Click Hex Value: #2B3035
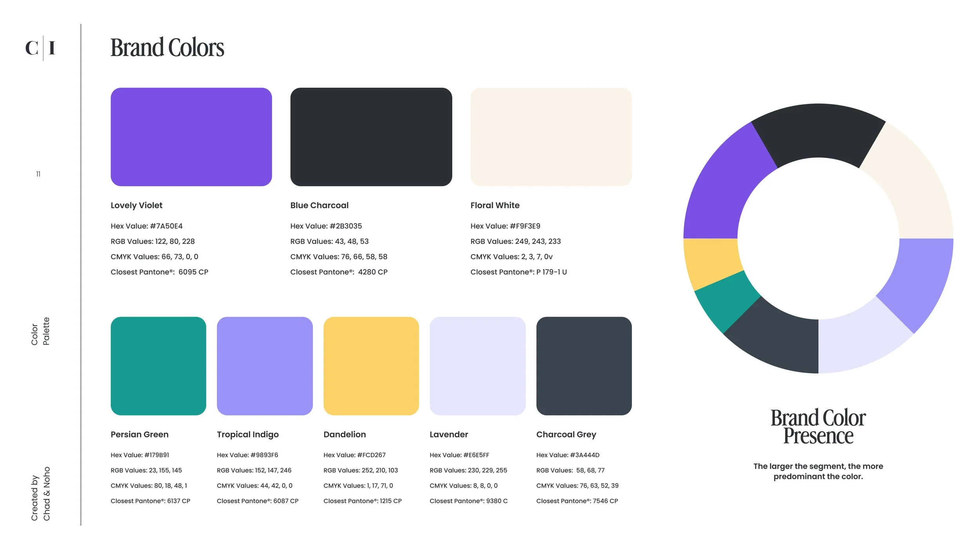The height and width of the screenshot is (551, 980). [x=326, y=226]
